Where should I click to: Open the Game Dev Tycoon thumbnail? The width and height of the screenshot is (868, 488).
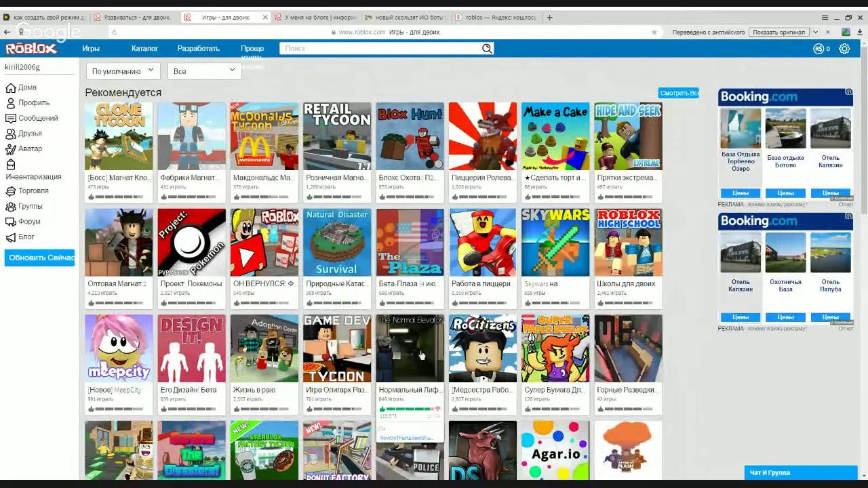tap(337, 348)
